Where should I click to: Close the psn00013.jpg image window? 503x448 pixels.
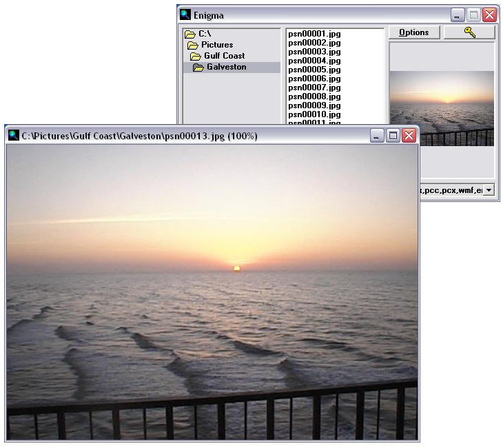click(x=409, y=136)
